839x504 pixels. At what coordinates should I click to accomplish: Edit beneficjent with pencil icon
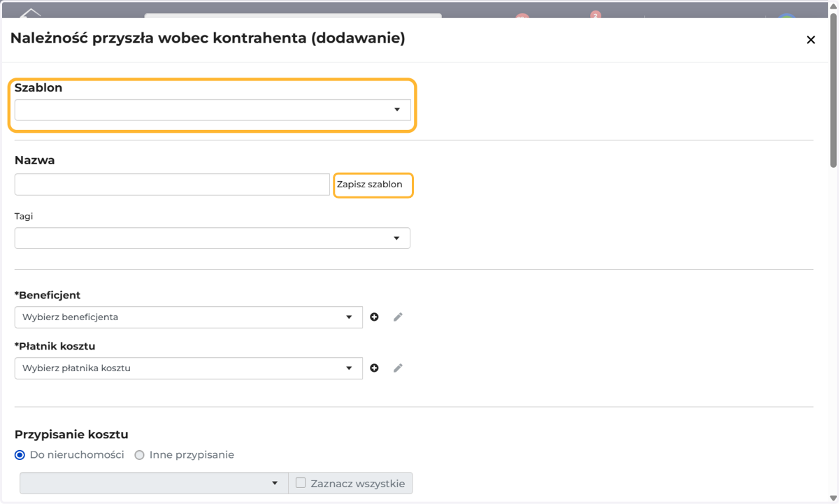click(x=398, y=317)
